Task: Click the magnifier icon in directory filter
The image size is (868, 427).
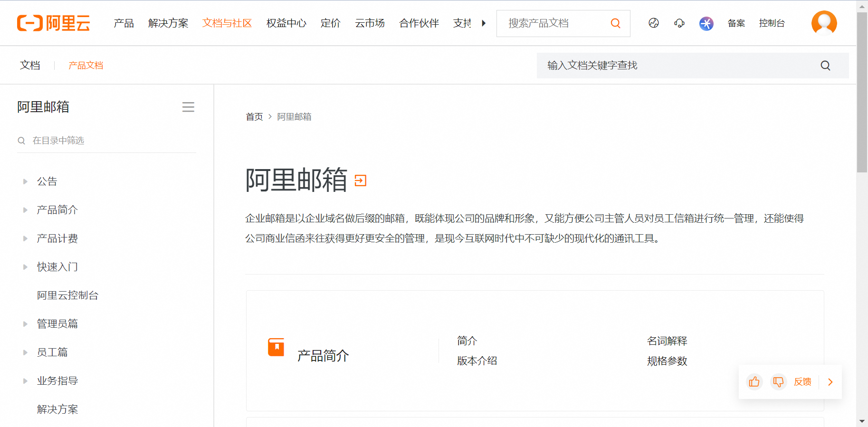Action: [21, 141]
